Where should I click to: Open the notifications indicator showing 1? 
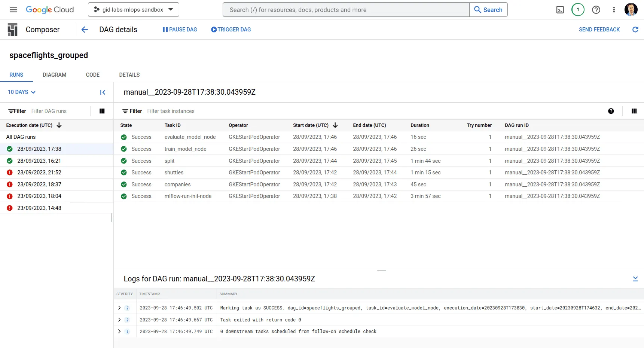(578, 10)
